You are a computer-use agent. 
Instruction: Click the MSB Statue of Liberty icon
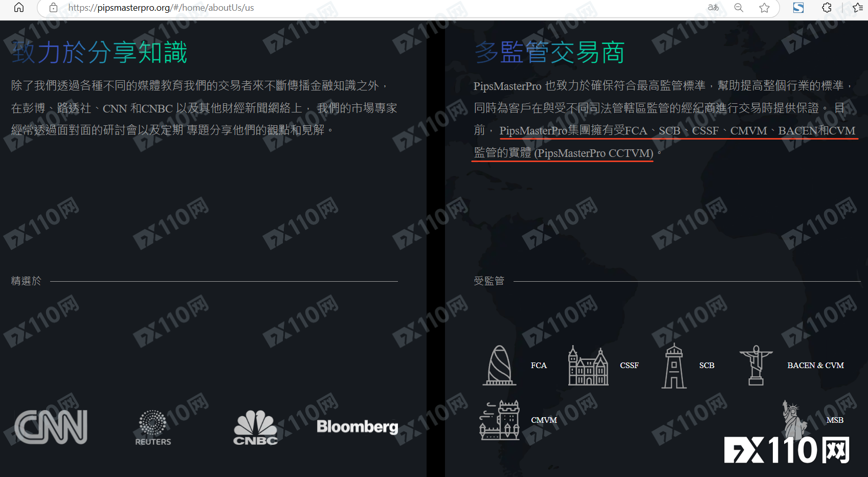tap(794, 419)
